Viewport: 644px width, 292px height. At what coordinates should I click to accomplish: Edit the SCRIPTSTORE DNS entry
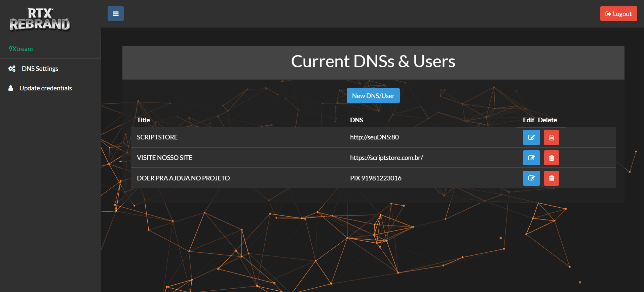[x=531, y=137]
